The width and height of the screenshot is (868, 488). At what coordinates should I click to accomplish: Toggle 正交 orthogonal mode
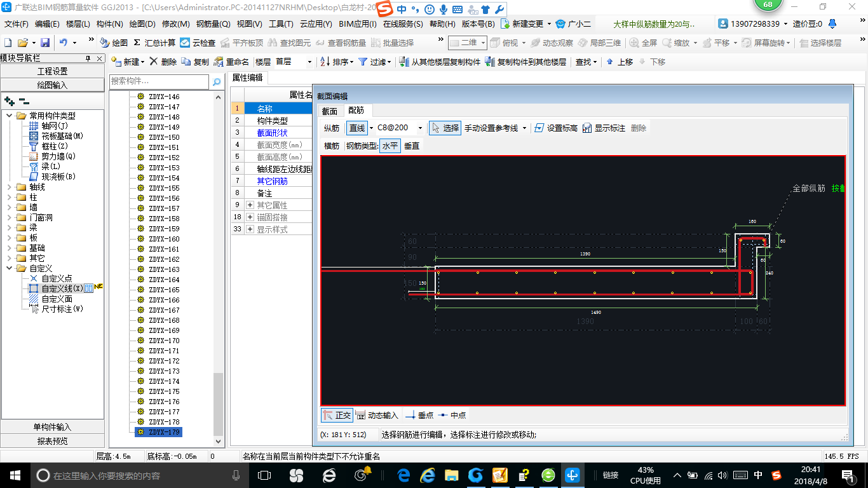pos(337,415)
